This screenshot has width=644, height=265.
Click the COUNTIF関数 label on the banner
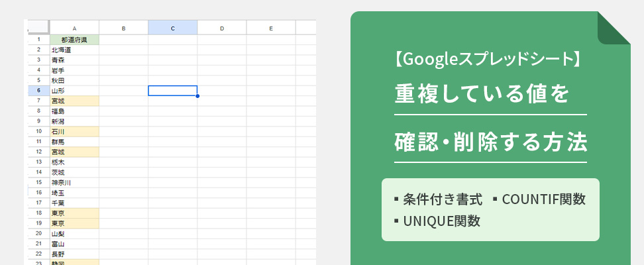tap(544, 199)
